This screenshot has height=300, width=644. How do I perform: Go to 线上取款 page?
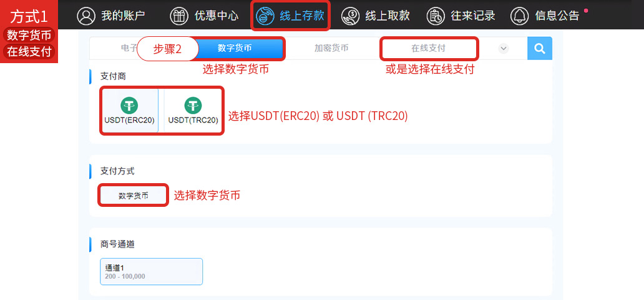tap(388, 16)
